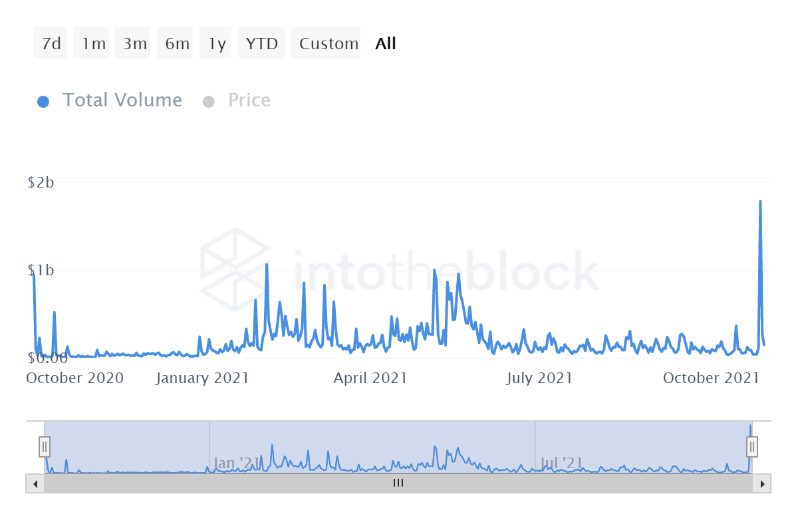The width and height of the screenshot is (798, 532).
Task: Toggle the Price series legend
Action: pyautogui.click(x=249, y=100)
